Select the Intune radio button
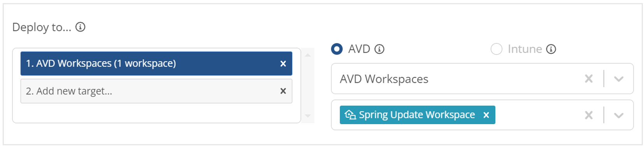Screen dimensions: 644x146 coord(496,49)
